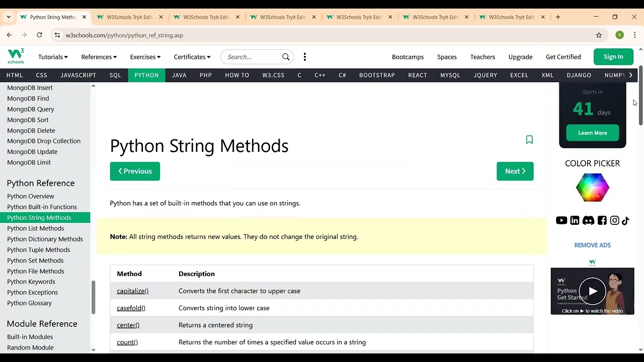644x362 pixels.
Task: Select the HTML topic tab
Action: (15, 75)
